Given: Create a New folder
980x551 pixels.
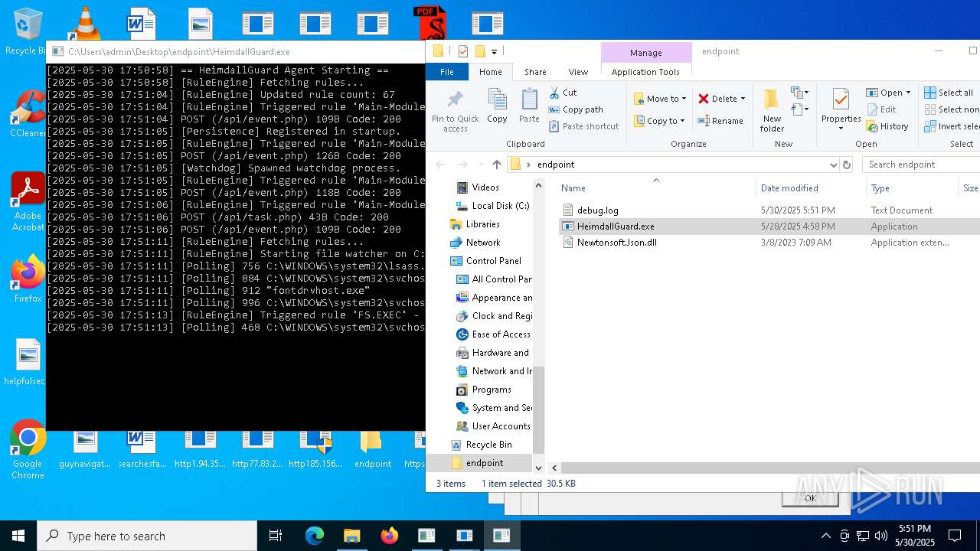Looking at the screenshot, I should tap(772, 110).
